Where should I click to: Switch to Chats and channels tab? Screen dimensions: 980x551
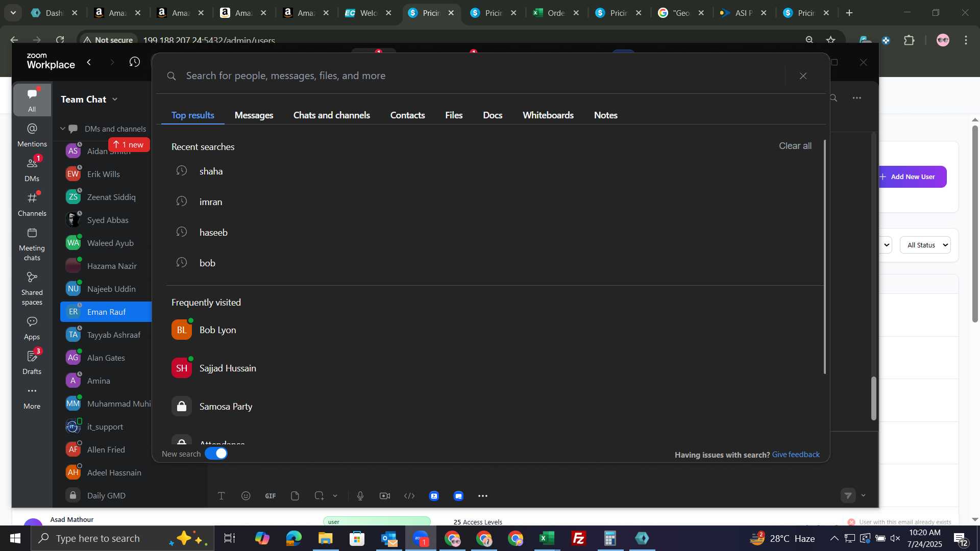point(331,115)
